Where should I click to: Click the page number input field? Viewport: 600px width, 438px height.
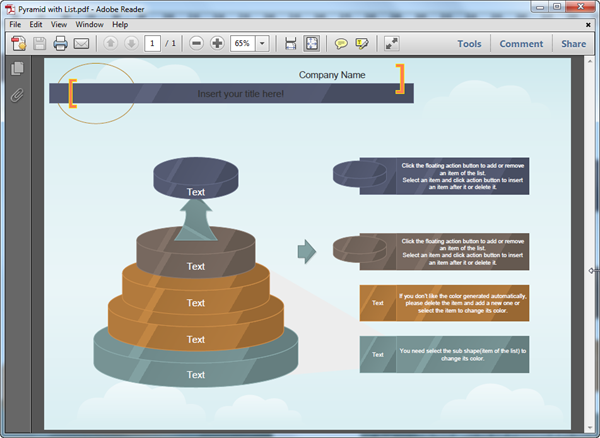pyautogui.click(x=152, y=44)
